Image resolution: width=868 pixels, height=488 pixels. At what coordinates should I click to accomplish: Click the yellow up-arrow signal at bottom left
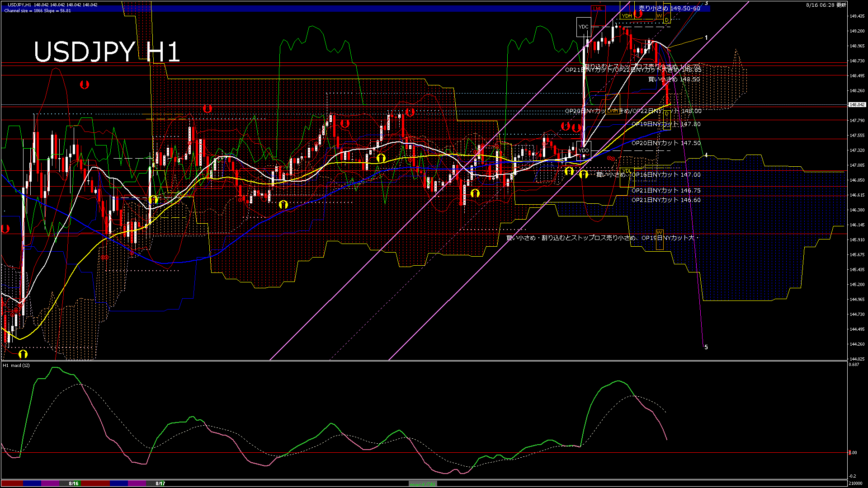23,354
